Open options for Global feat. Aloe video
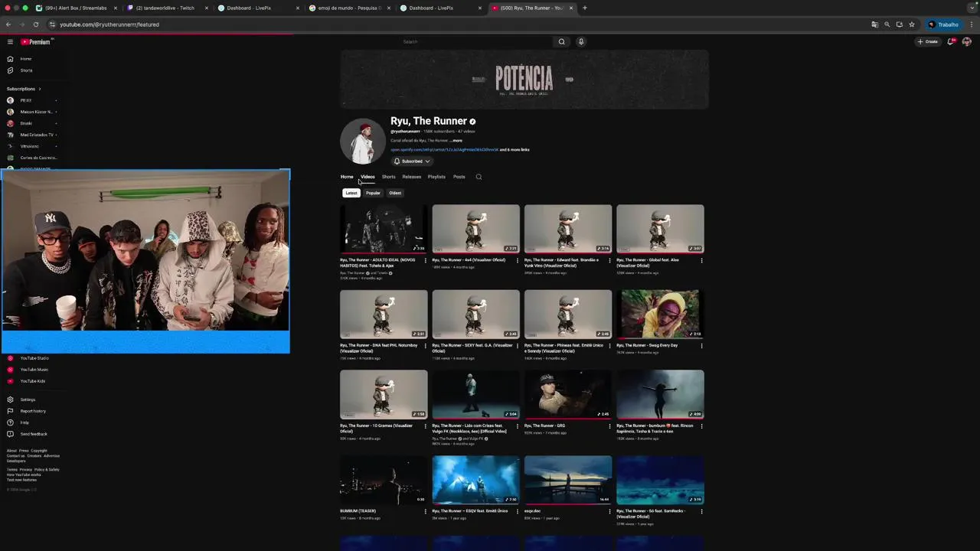Image resolution: width=980 pixels, height=551 pixels. pyautogui.click(x=702, y=261)
